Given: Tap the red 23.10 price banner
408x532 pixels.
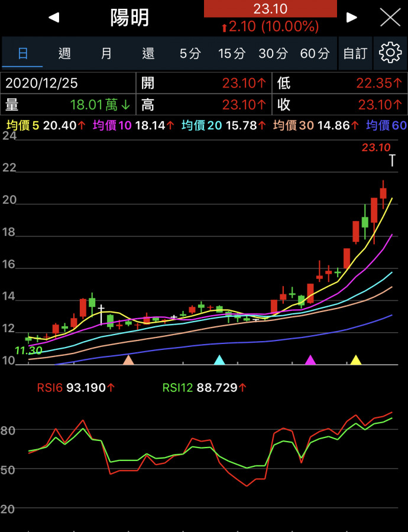Looking at the screenshot, I should pos(270,9).
